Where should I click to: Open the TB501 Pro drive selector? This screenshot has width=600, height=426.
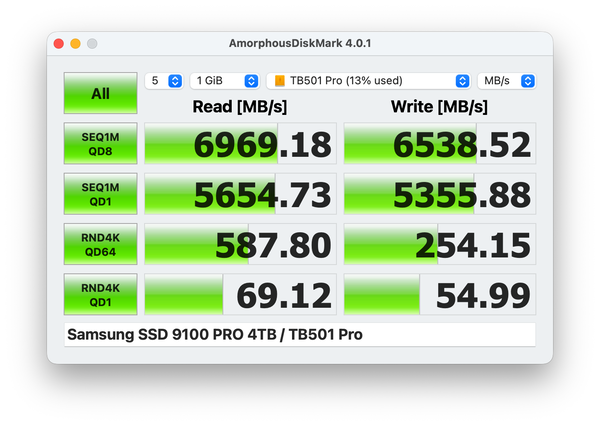368,81
